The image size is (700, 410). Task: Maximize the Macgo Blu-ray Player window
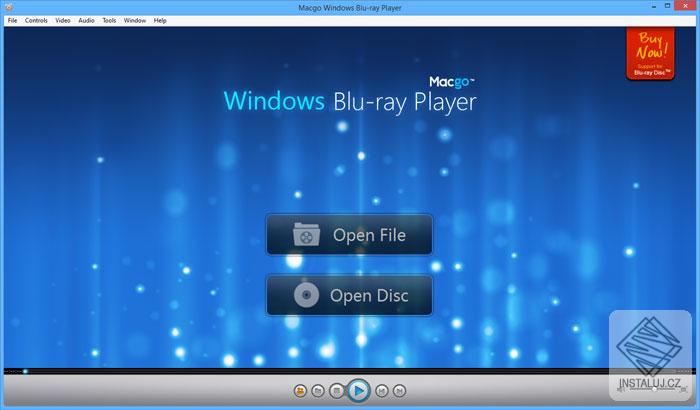click(x=667, y=6)
